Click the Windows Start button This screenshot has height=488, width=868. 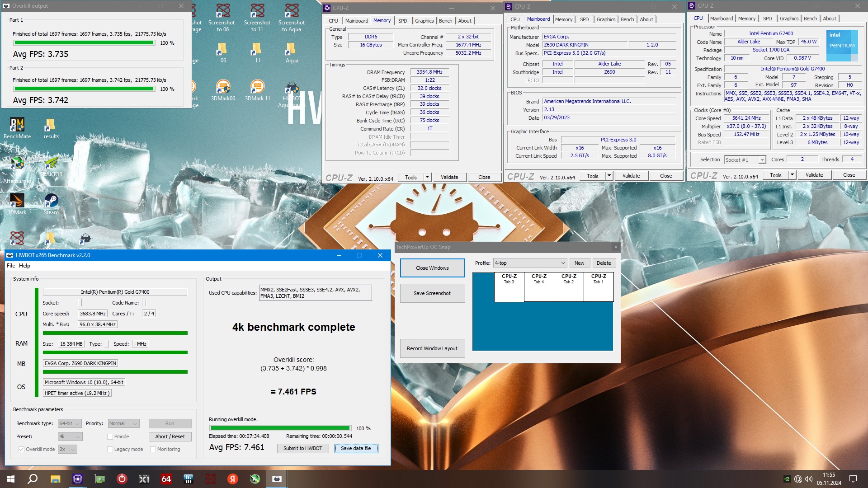(x=11, y=479)
